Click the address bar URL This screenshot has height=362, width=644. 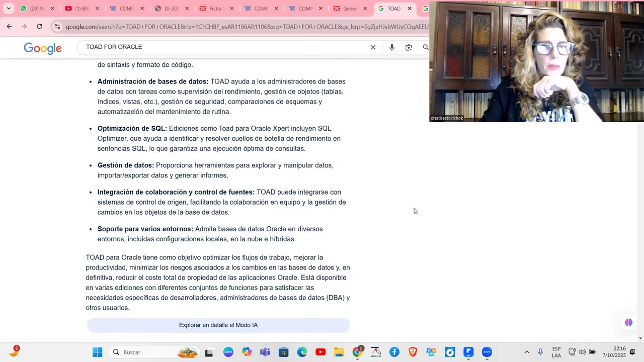(247, 27)
